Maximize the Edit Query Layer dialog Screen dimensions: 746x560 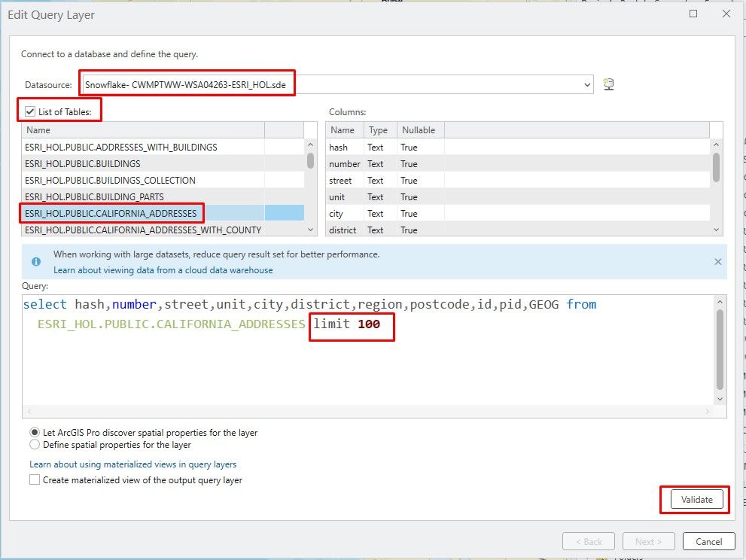693,14
